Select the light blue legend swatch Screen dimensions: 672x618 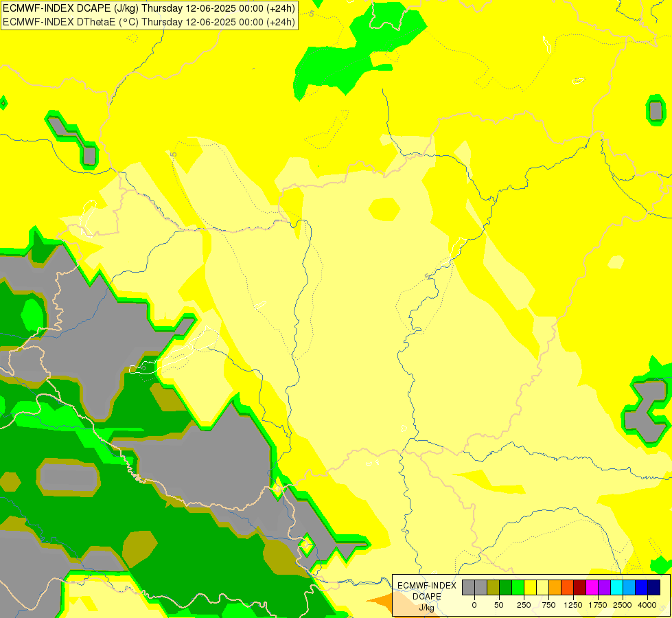629,587
